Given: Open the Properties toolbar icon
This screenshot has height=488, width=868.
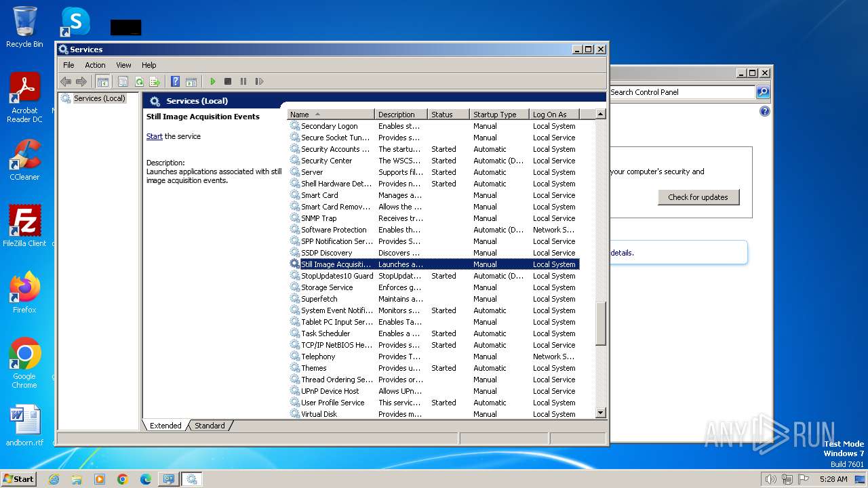Looking at the screenshot, I should 123,81.
